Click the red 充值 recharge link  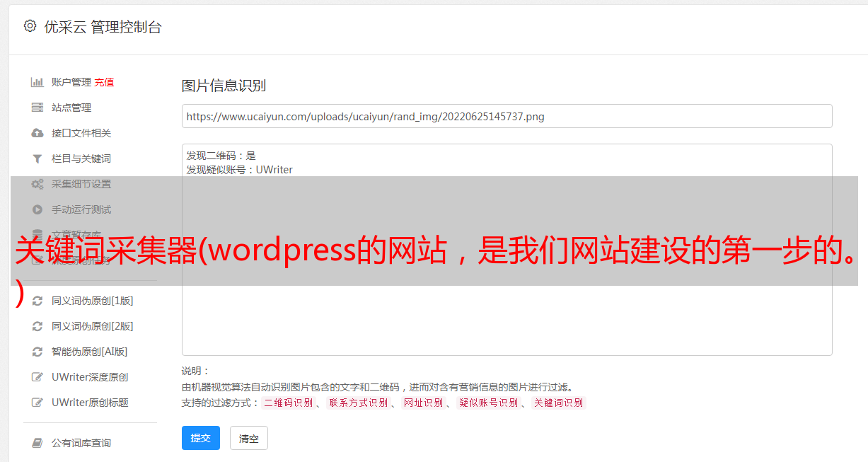(104, 82)
